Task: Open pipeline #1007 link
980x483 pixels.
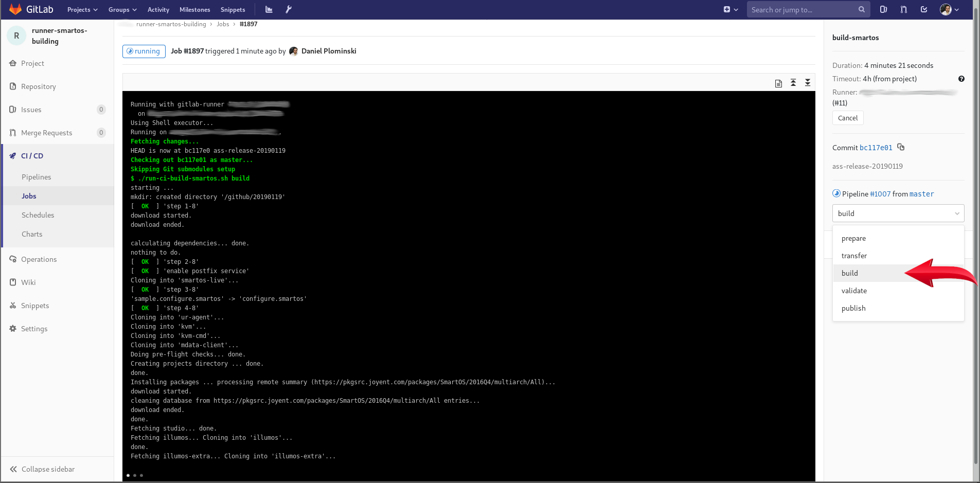Action: pos(880,194)
